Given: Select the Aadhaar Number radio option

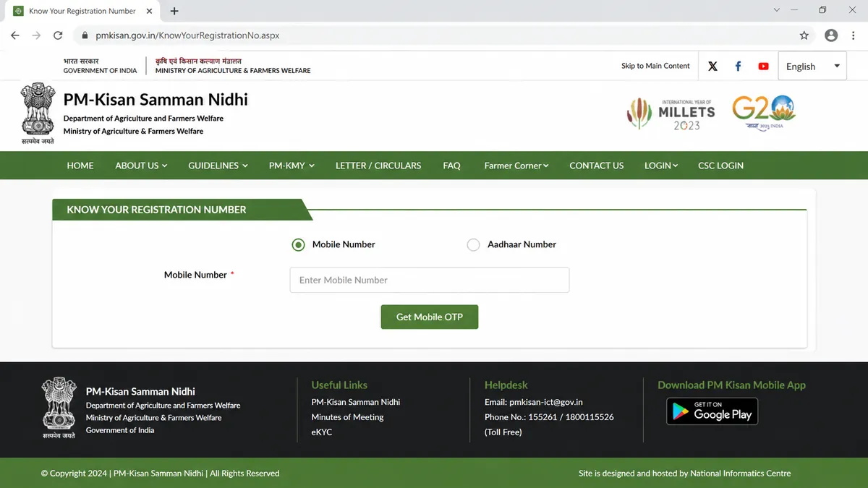Looking at the screenshot, I should tap(473, 245).
